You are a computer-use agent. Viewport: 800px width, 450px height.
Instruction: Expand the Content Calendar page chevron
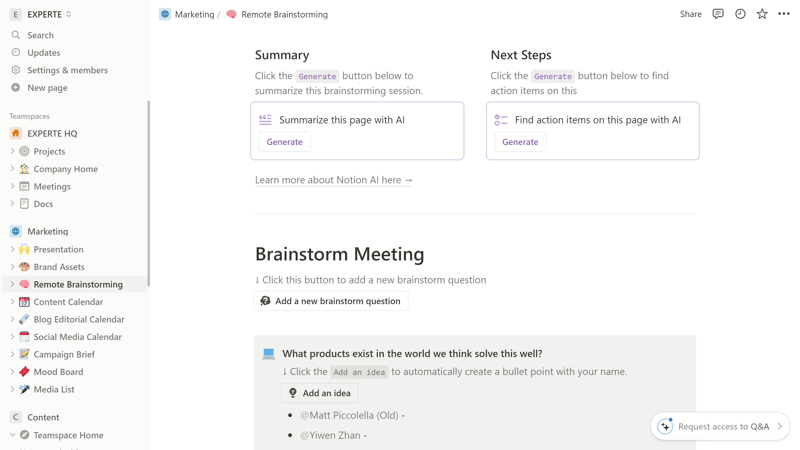tap(12, 302)
